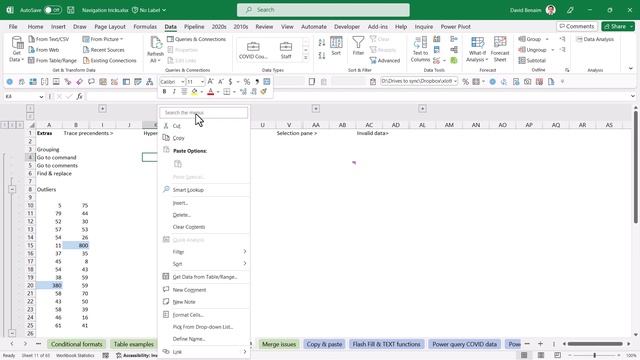The image size is (640, 360).
Task: Click the percent style in mini toolbar
Action: (247, 82)
